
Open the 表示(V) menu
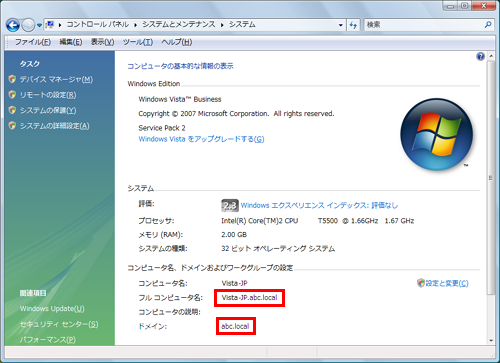pyautogui.click(x=103, y=42)
